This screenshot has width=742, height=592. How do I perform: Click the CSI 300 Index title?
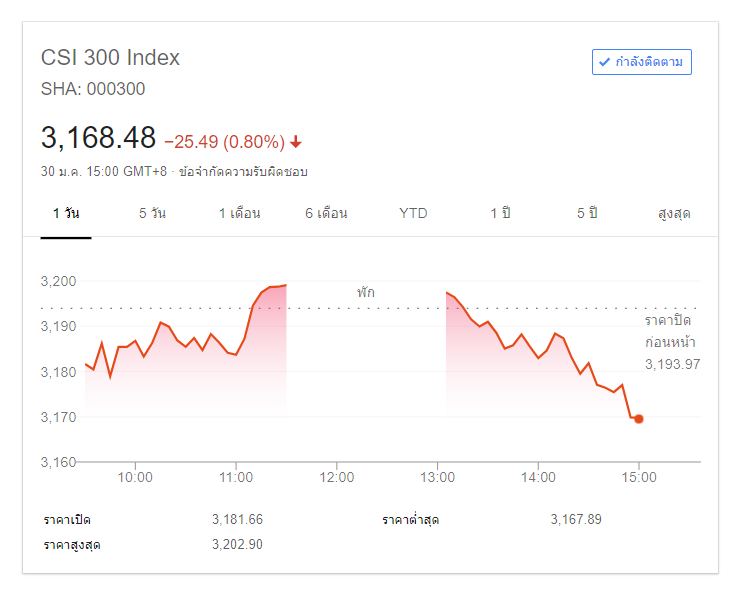coord(110,58)
